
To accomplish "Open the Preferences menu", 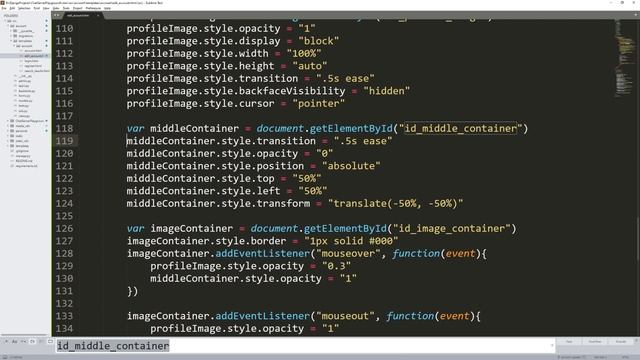I will [x=93, y=8].
